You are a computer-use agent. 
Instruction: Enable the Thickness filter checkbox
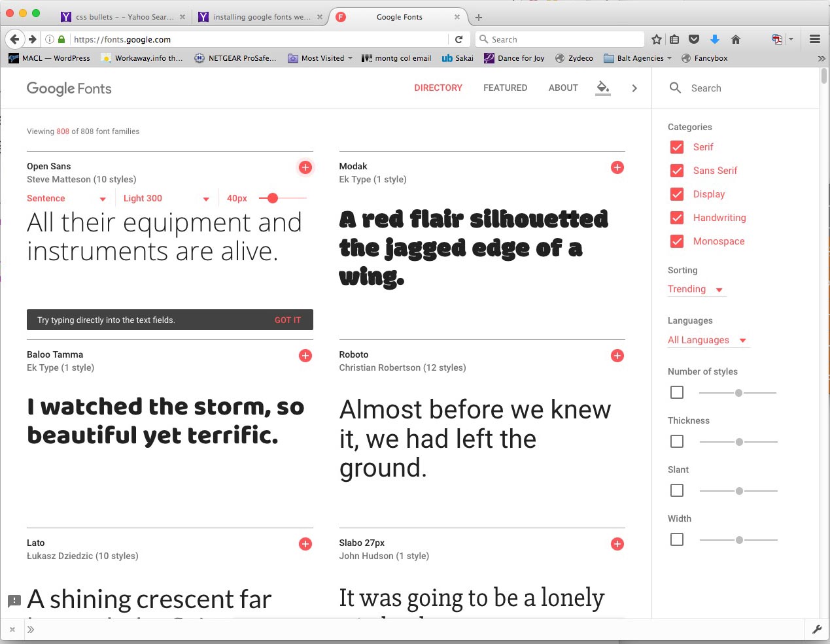[677, 441]
